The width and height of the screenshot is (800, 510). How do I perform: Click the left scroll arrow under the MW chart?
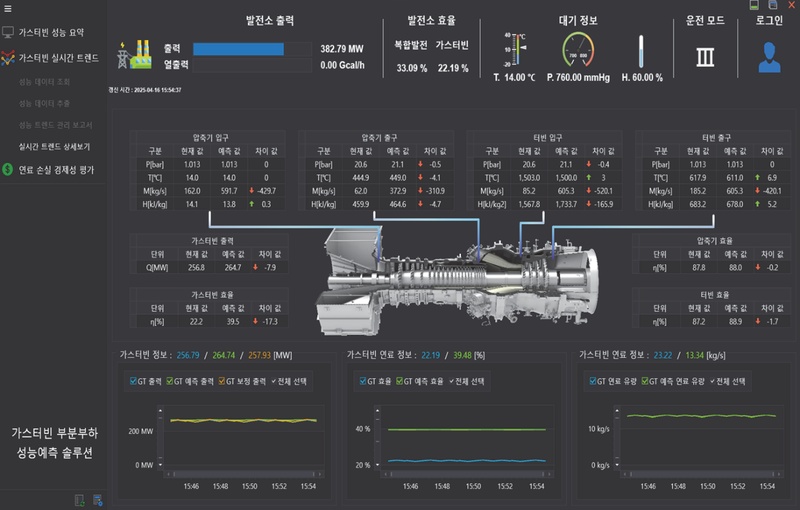coord(168,474)
